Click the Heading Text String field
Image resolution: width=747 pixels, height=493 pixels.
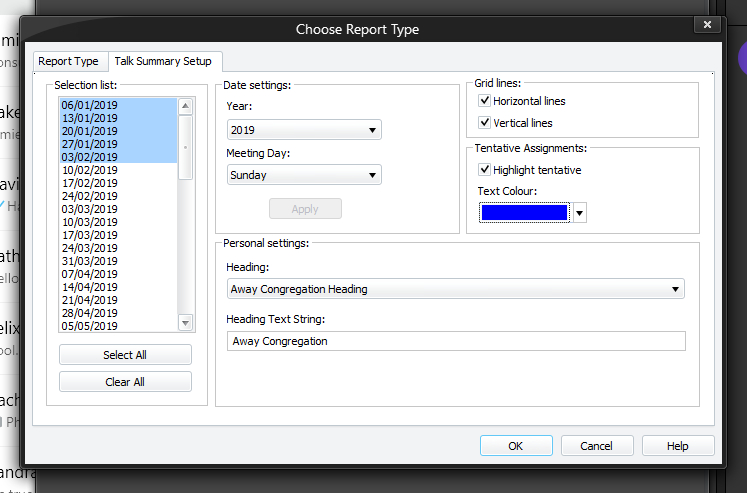tap(456, 341)
